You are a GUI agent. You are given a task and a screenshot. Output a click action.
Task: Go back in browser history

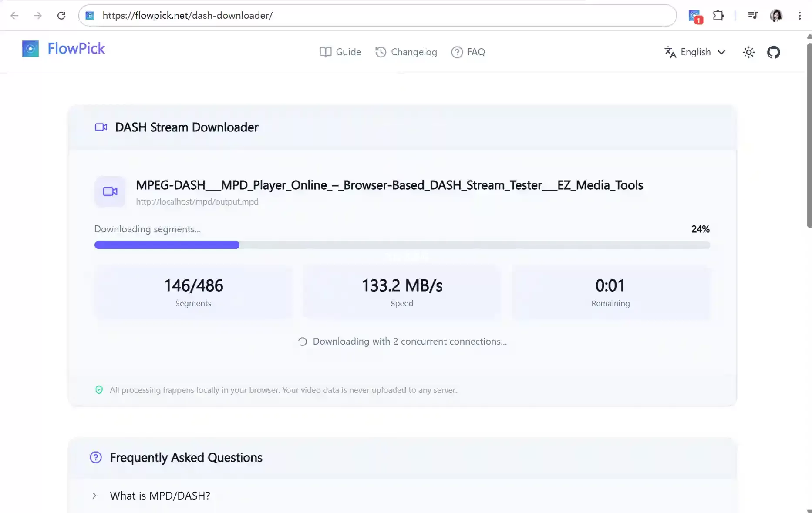(14, 16)
